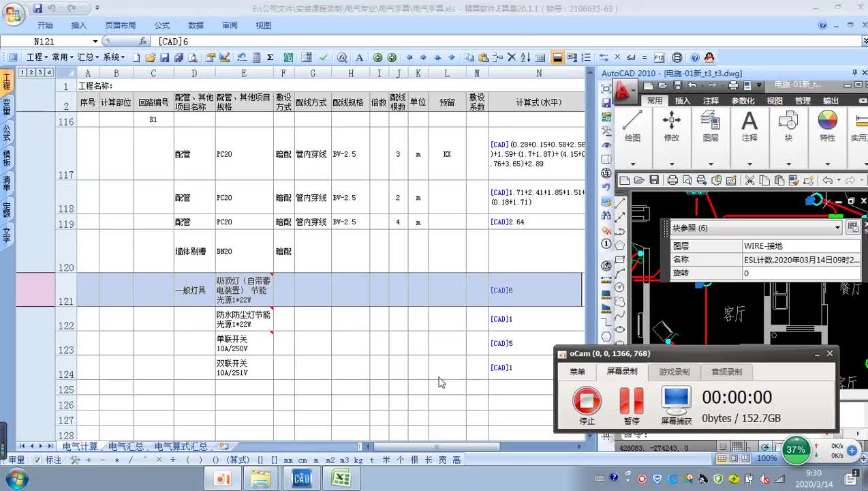Image resolution: width=868 pixels, height=491 pixels.
Task: Click the red X delete icon
Action: tap(512, 58)
